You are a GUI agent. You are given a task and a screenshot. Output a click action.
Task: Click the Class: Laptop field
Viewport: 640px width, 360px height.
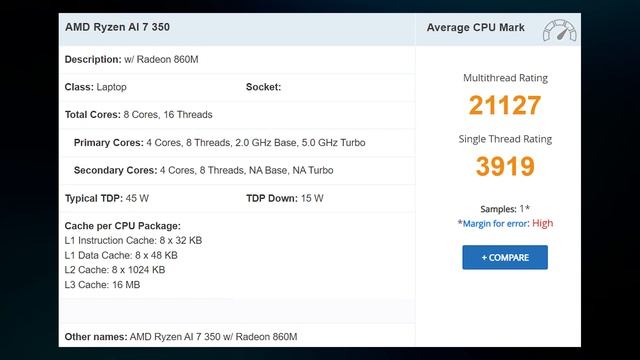point(96,87)
